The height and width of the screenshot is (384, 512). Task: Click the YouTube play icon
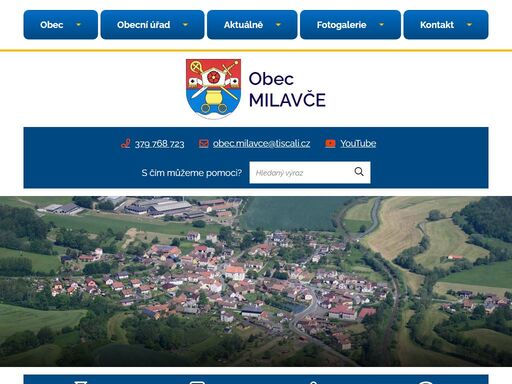[x=330, y=143]
